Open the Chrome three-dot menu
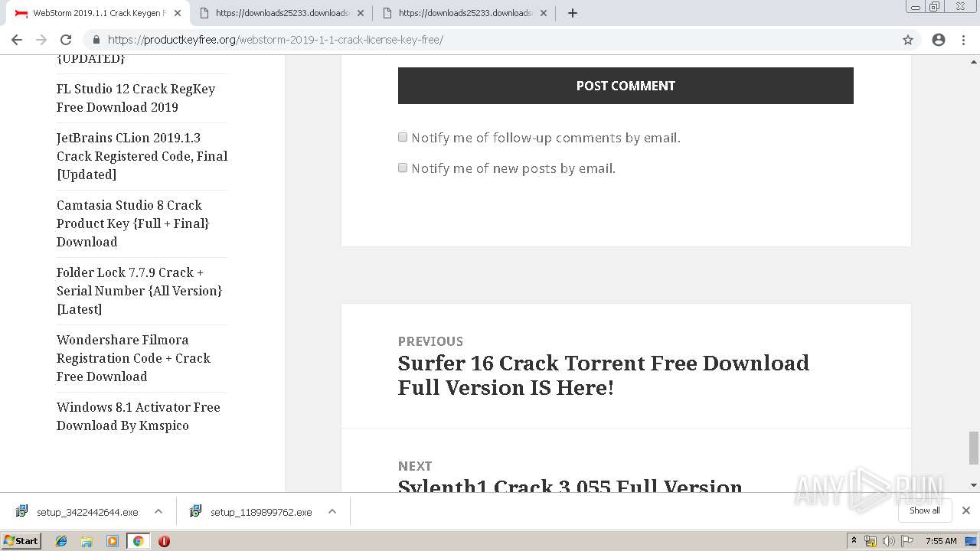The height and width of the screenshot is (551, 980). tap(963, 40)
